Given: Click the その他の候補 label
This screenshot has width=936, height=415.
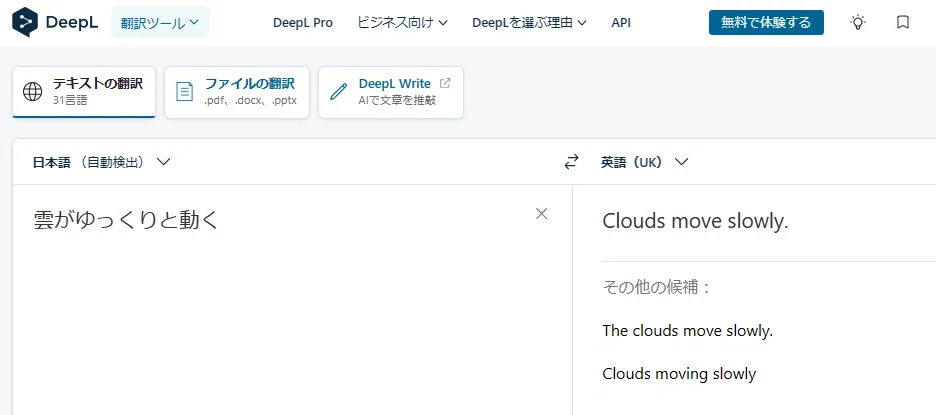Looking at the screenshot, I should pyautogui.click(x=655, y=288).
